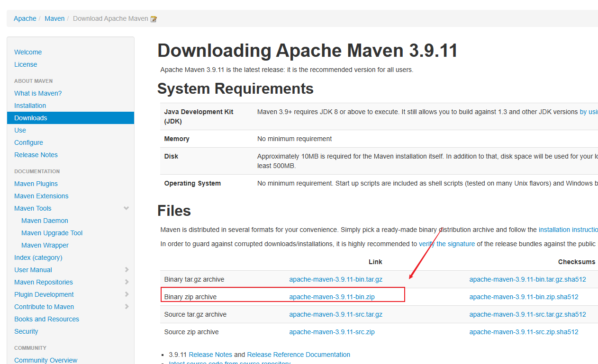Expand the Contribute to Maven arrow
The image size is (598, 364).
(127, 307)
